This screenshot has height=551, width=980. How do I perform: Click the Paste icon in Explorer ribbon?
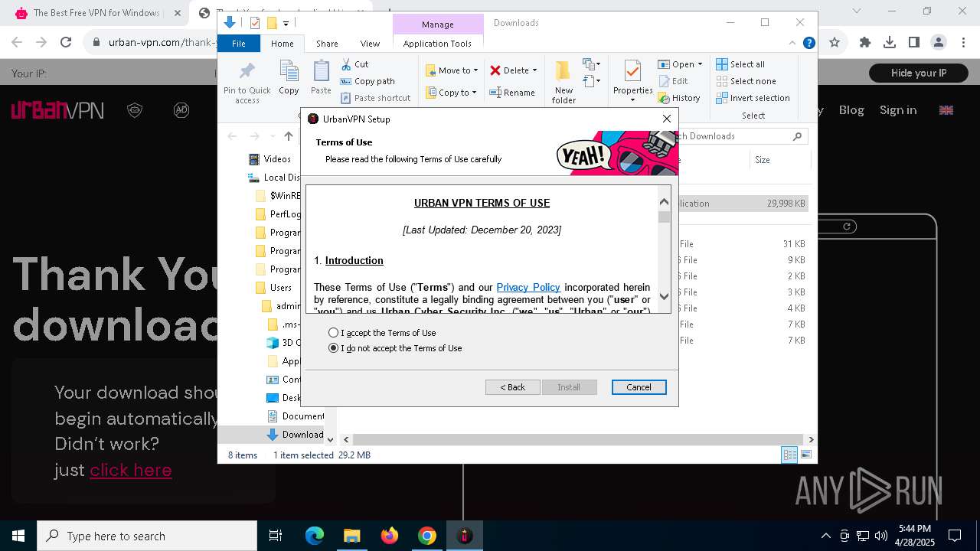[x=321, y=78]
